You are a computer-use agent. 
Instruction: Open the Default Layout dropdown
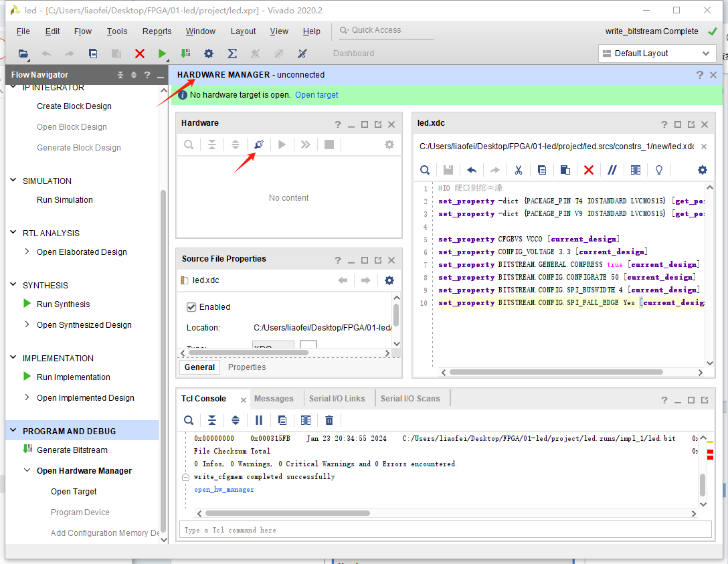pyautogui.click(x=657, y=54)
